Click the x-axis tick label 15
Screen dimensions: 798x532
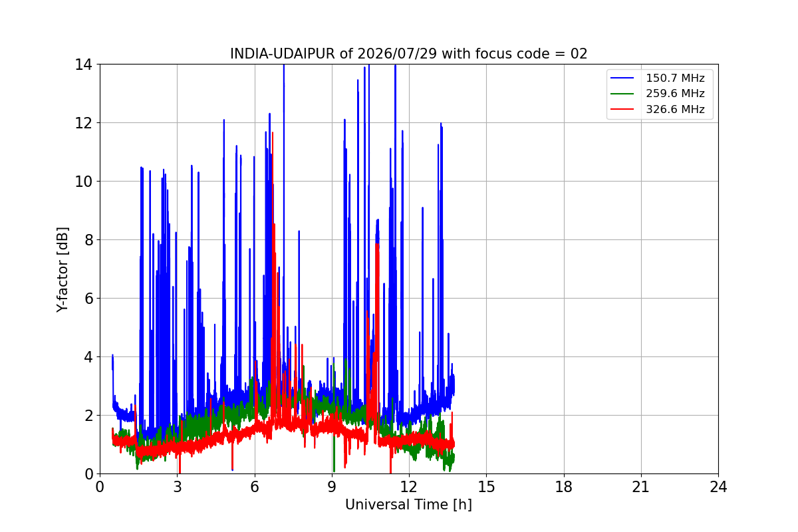[486, 487]
